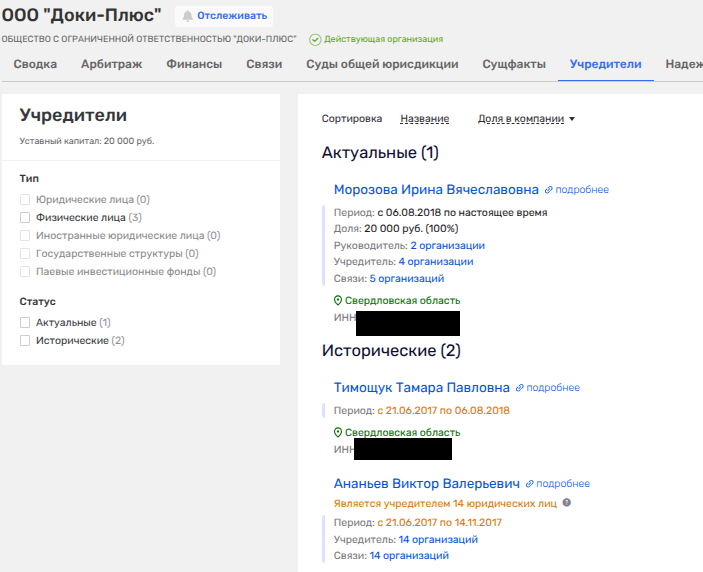Click the green checkmark status icon
The width and height of the screenshot is (703, 572).
315,39
